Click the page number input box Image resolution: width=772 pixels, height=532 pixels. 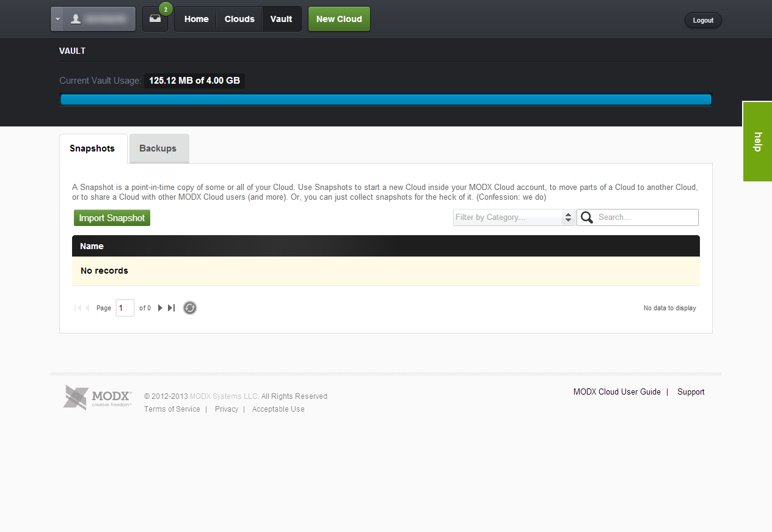[x=125, y=308]
